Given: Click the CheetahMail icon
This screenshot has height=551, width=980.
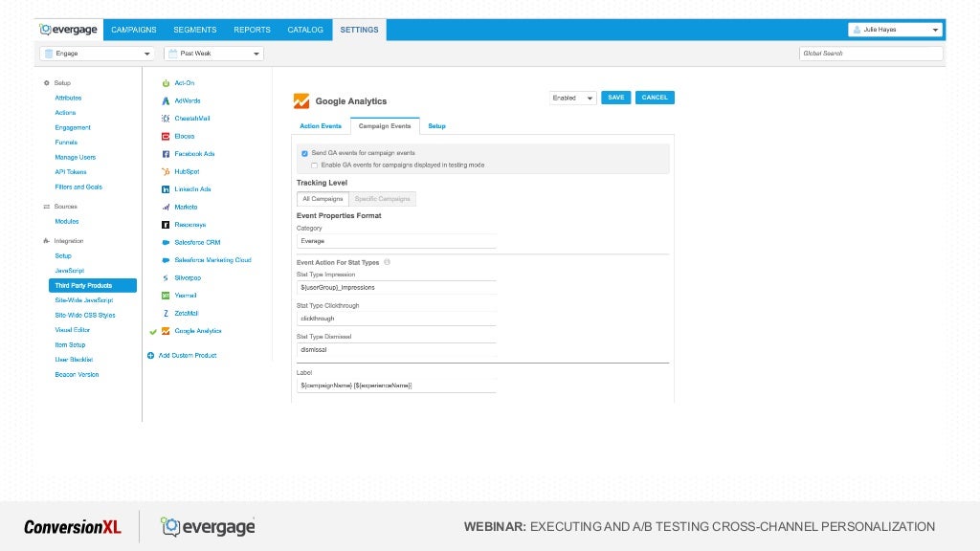Looking at the screenshot, I should pyautogui.click(x=166, y=118).
